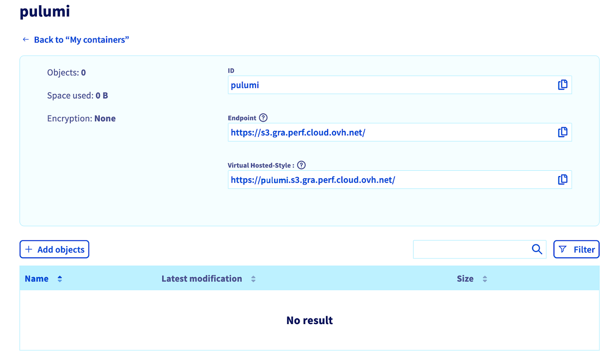Screen dimensions: 615x364
Task: Copy the Virtual Hosted-Style URL
Action: 562,180
